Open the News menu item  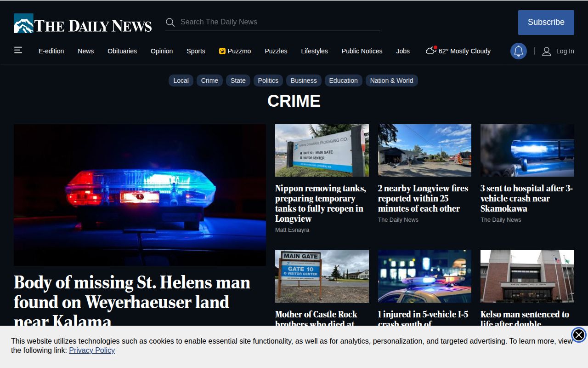[x=86, y=51]
